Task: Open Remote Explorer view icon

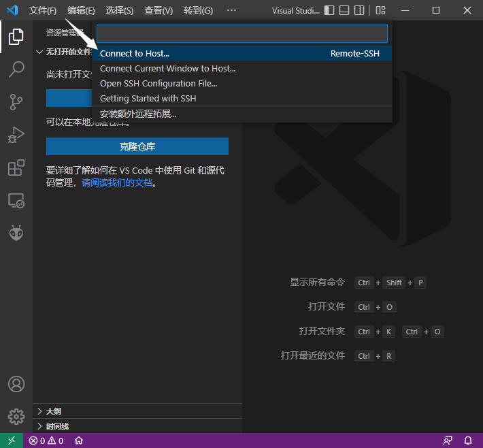Action: tap(16, 200)
